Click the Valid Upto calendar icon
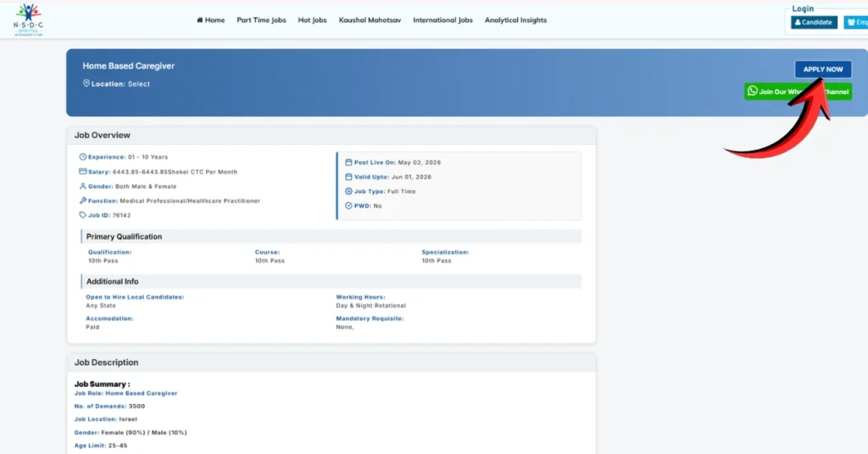Image resolution: width=868 pixels, height=454 pixels. click(x=348, y=177)
